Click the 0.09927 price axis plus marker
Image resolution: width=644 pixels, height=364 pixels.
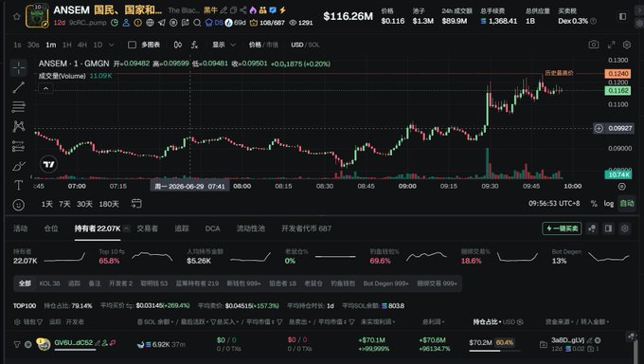[x=599, y=128]
